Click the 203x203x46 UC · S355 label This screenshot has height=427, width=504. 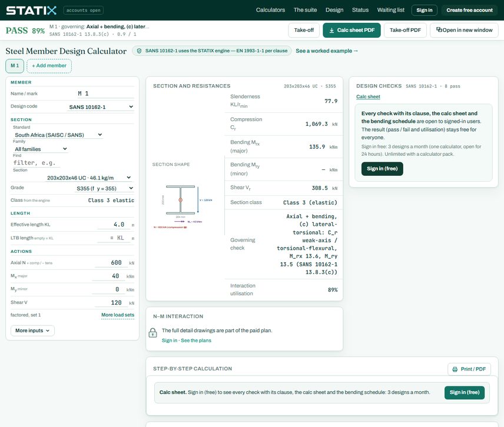click(x=310, y=86)
